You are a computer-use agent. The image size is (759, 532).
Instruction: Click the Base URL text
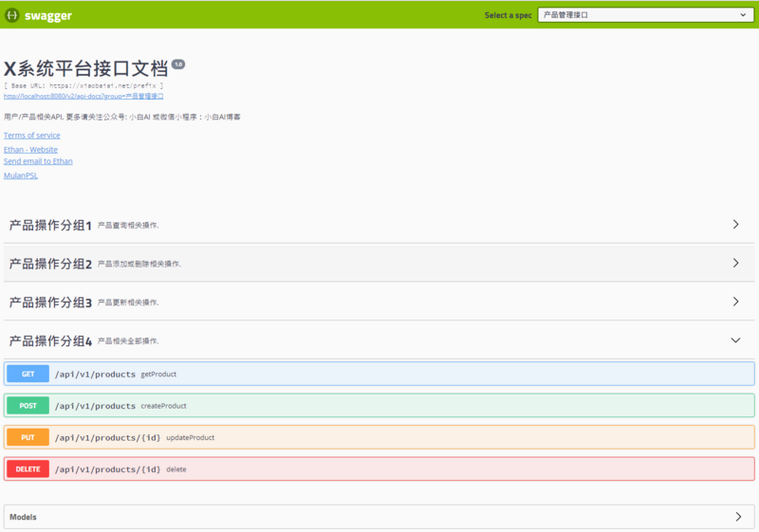click(x=83, y=85)
